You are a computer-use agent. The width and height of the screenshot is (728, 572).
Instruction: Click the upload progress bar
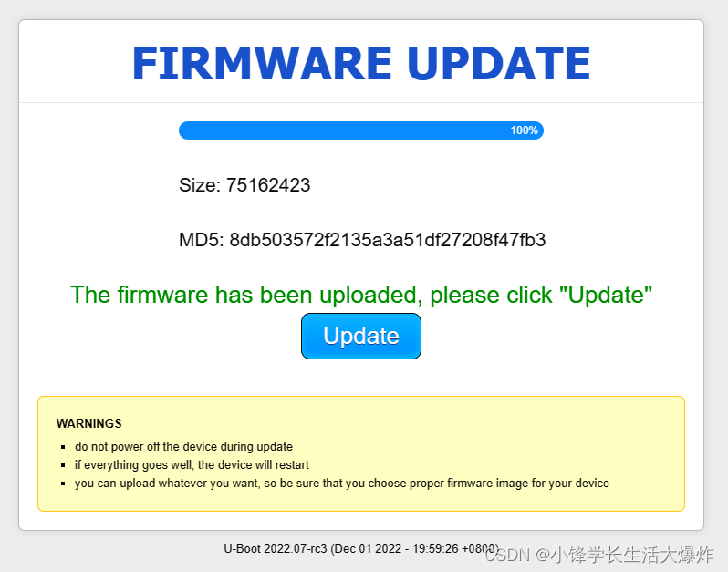(360, 130)
